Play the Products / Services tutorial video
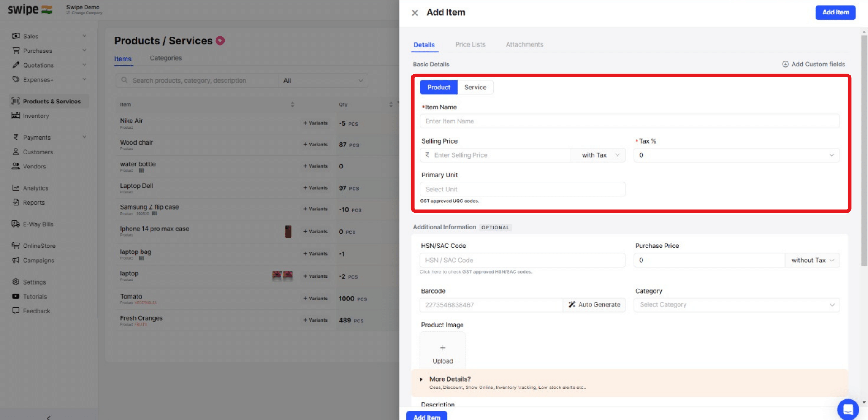 220,40
